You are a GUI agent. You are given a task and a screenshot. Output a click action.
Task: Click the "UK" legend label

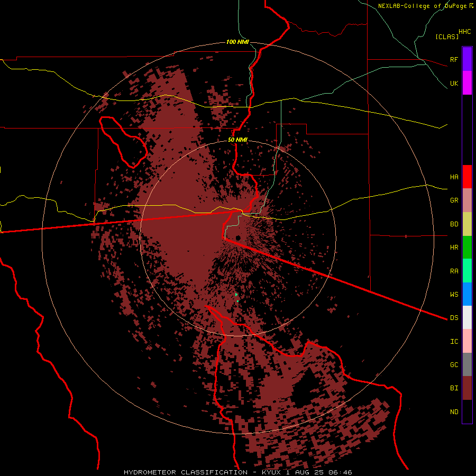tap(454, 84)
